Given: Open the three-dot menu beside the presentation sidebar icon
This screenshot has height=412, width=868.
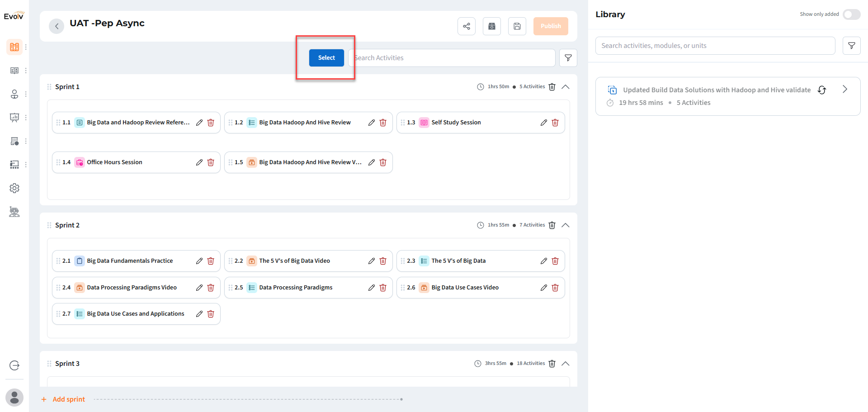Looking at the screenshot, I should [26, 118].
